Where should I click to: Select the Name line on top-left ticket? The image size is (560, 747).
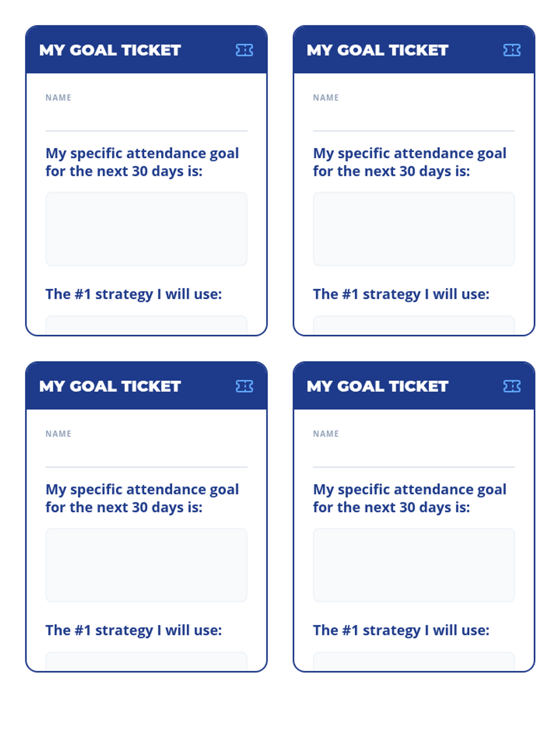(146, 119)
